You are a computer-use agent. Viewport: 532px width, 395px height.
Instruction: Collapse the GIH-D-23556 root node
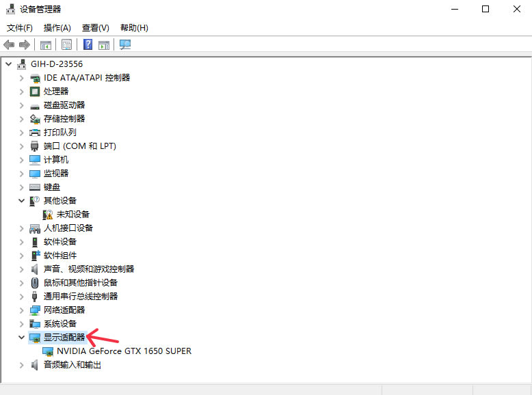pyautogui.click(x=9, y=64)
